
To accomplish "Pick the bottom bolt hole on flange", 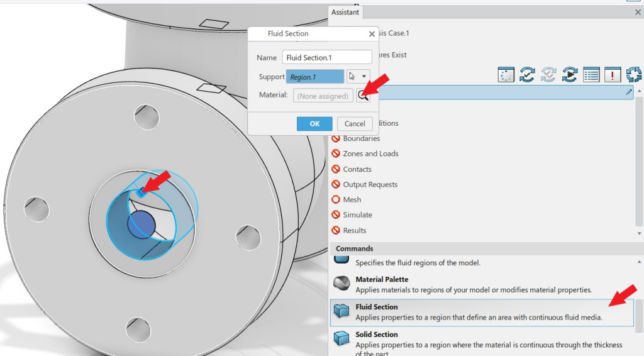I will pos(138,330).
